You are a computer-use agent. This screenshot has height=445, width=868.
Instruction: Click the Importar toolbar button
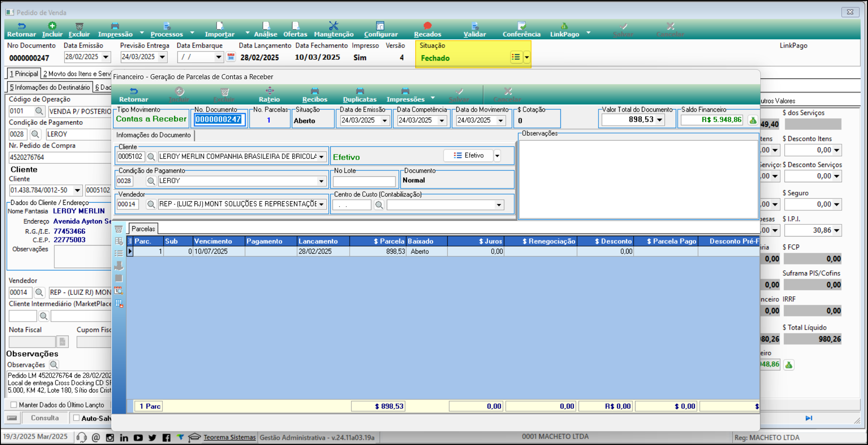pos(219,30)
